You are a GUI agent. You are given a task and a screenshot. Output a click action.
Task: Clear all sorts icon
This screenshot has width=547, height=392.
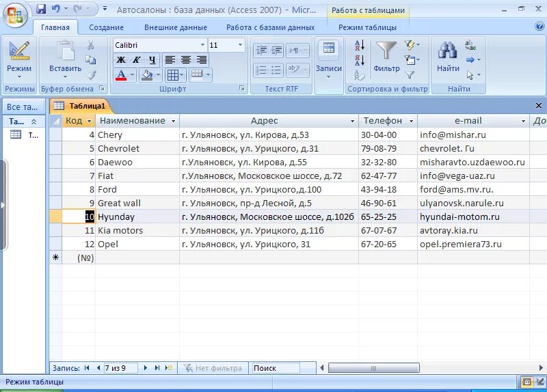coord(360,75)
